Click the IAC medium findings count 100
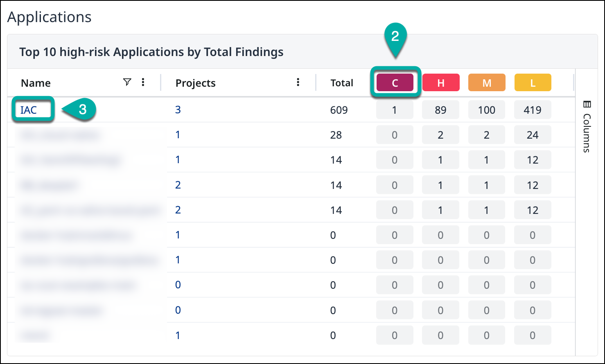The image size is (605, 364). (487, 110)
